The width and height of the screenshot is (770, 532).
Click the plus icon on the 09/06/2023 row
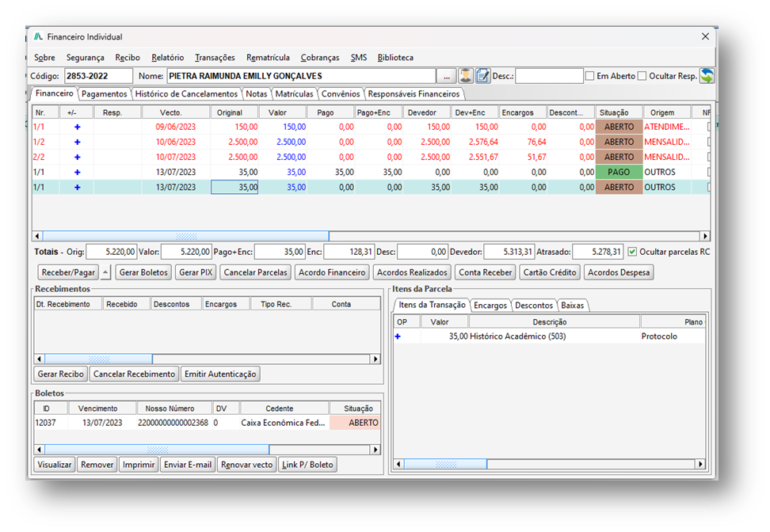click(77, 127)
